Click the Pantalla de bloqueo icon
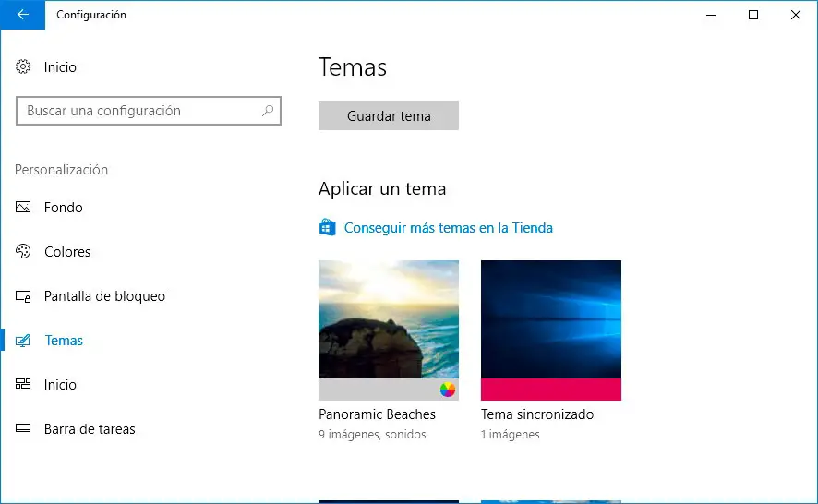 (x=24, y=296)
